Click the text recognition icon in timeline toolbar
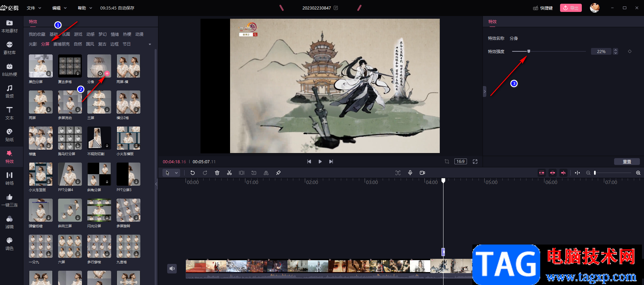The width and height of the screenshot is (644, 285). click(x=398, y=173)
